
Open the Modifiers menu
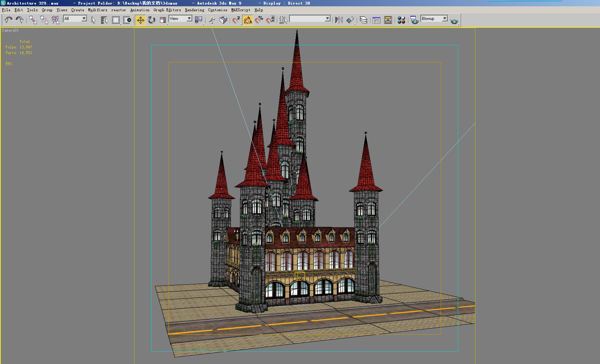[x=97, y=10]
